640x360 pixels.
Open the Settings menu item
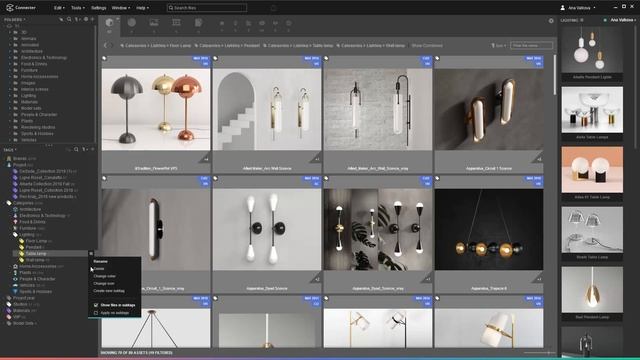98,8
